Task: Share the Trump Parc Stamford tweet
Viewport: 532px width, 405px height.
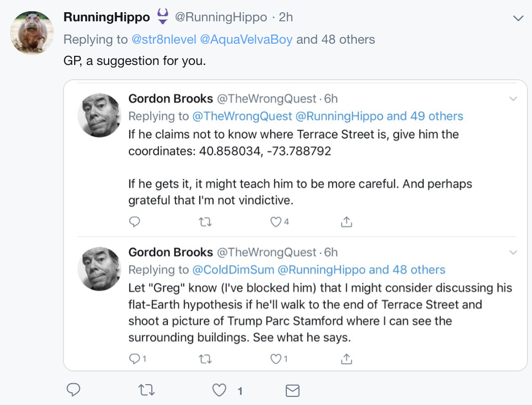Action: pos(346,359)
